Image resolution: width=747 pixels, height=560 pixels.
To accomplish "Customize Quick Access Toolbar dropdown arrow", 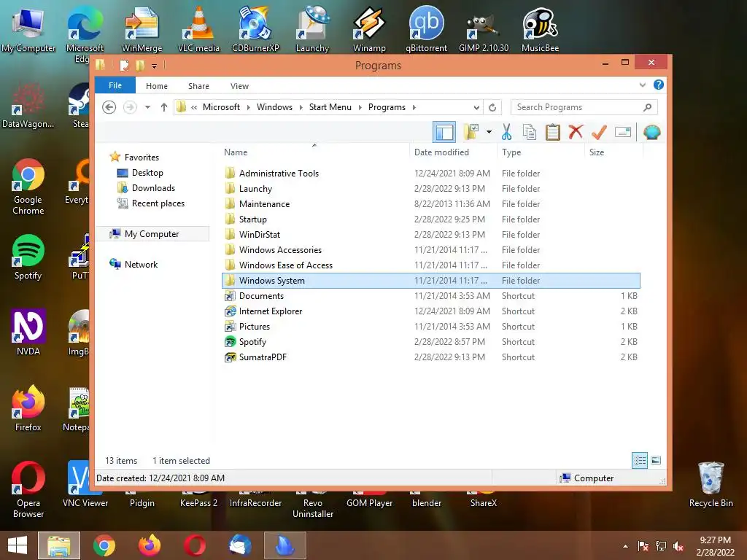I will (155, 66).
